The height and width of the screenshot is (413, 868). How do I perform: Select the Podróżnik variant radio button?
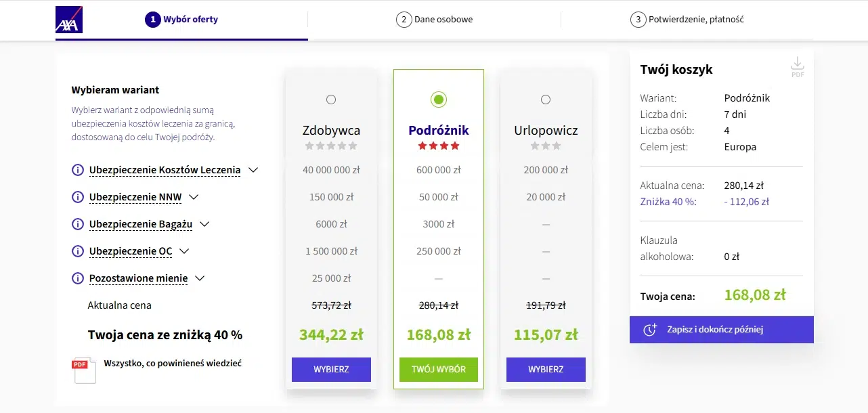pyautogui.click(x=439, y=100)
